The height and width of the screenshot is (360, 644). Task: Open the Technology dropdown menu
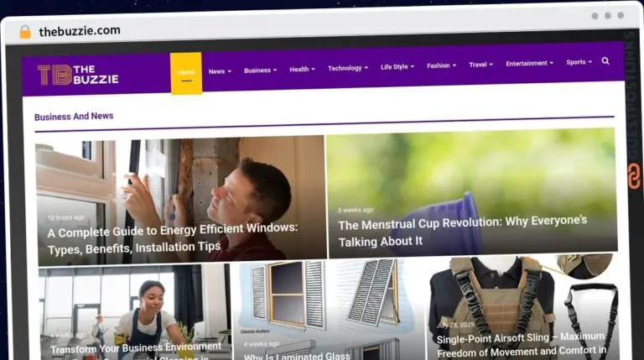click(347, 68)
